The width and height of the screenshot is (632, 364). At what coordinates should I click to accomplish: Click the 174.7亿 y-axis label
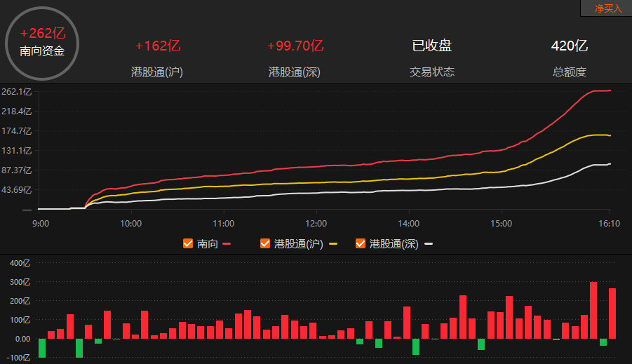pyautogui.click(x=17, y=131)
